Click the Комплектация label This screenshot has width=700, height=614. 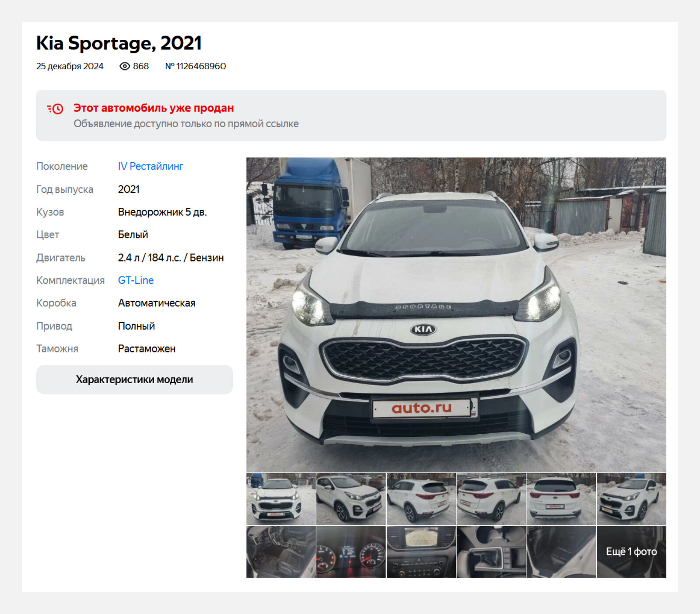pos(70,280)
